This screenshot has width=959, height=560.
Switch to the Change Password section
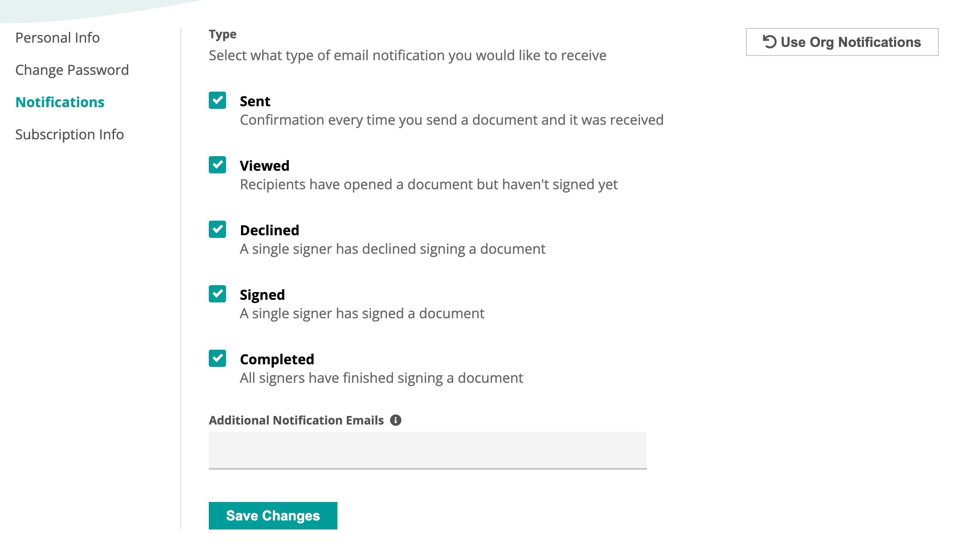pos(72,70)
